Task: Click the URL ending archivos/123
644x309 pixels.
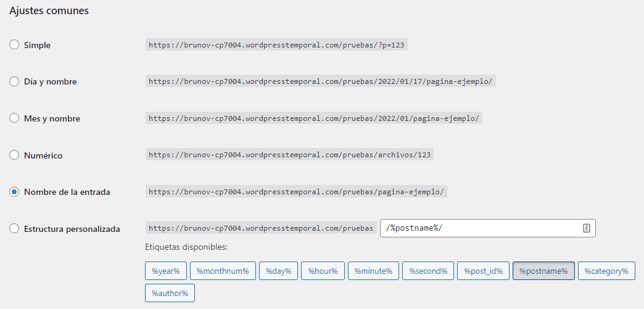Action: [x=289, y=155]
